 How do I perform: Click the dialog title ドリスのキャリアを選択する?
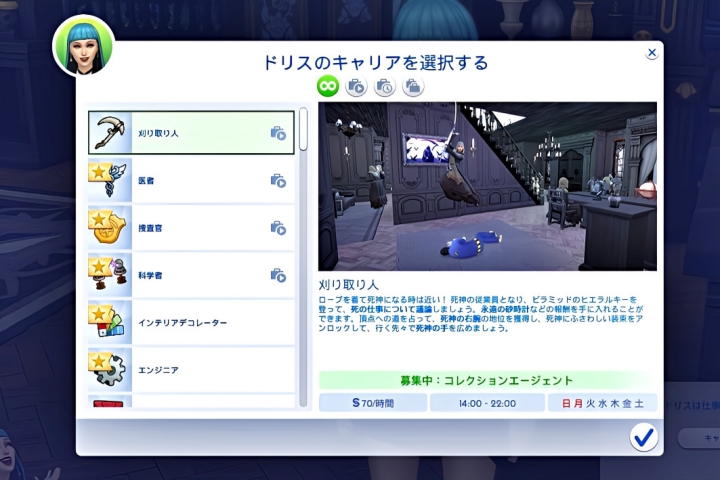(375, 62)
